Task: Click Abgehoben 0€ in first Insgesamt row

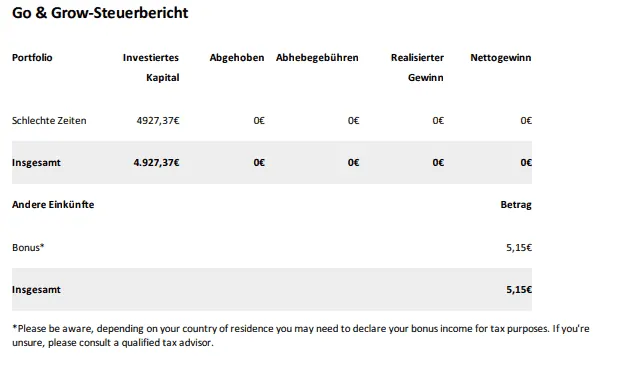Action: (259, 163)
